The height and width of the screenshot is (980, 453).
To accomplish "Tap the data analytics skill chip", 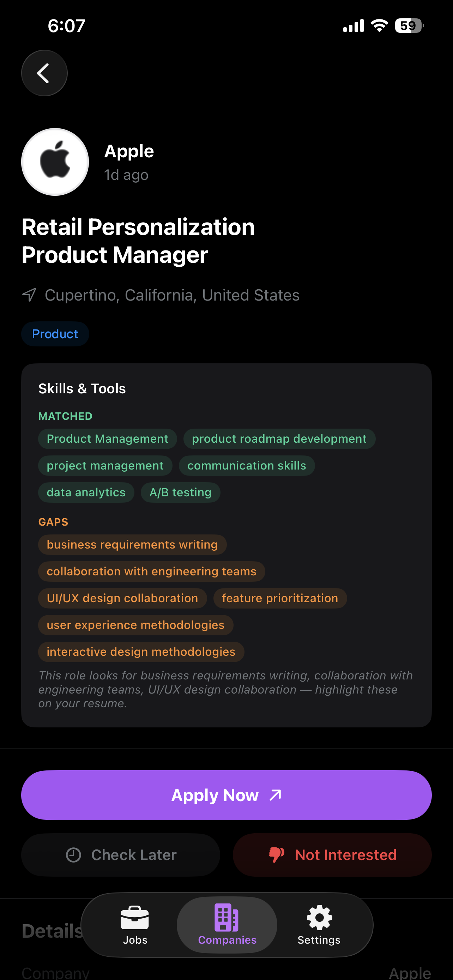I will (86, 493).
